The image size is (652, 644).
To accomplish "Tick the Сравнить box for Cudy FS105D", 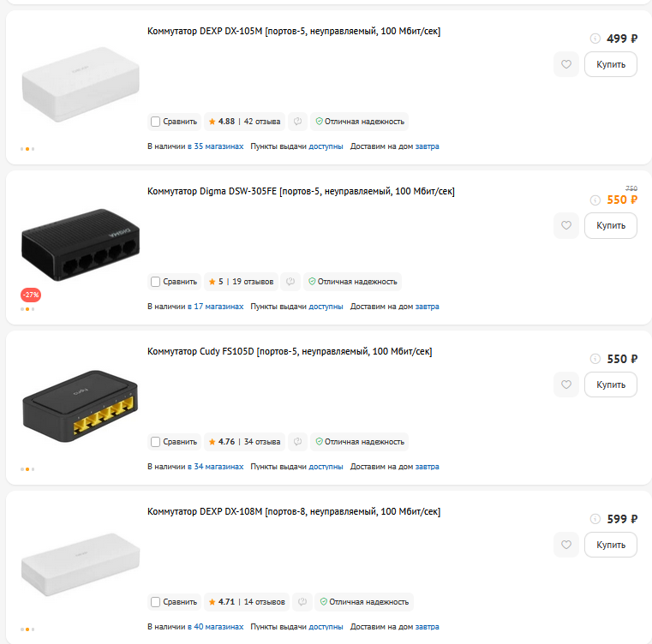I will 155,442.
